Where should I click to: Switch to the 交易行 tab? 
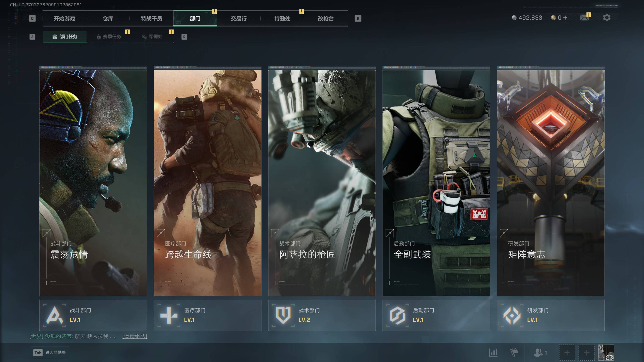point(239,18)
